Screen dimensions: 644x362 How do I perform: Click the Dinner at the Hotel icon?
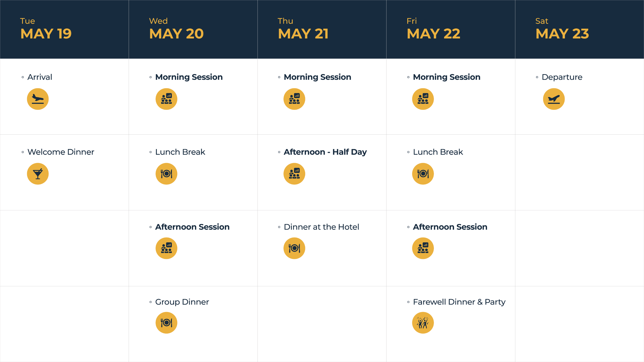point(294,248)
